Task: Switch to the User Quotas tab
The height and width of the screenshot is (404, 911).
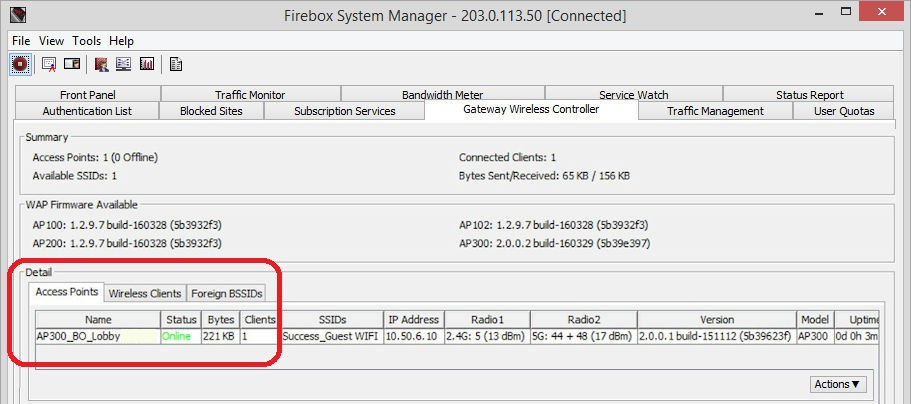Action: [844, 111]
